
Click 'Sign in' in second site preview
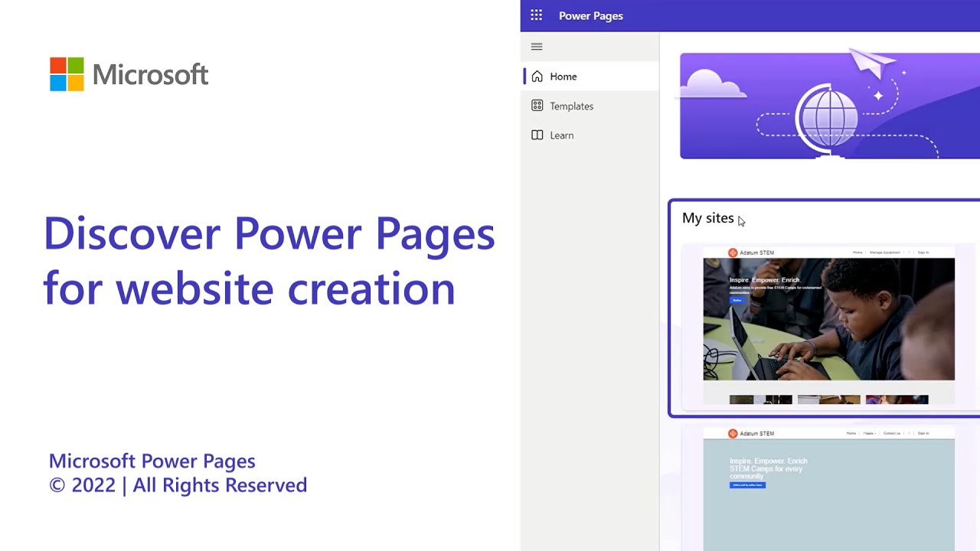coord(923,433)
